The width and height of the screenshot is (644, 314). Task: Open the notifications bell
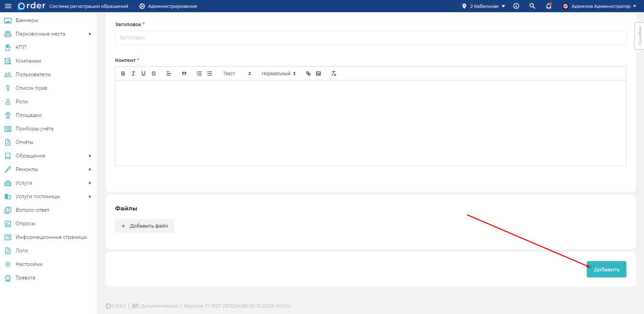(549, 6)
